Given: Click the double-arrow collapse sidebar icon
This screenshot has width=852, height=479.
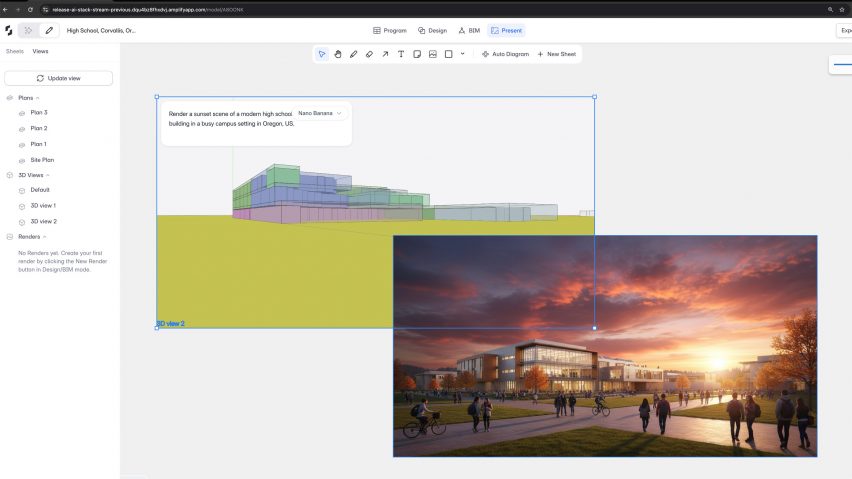Looking at the screenshot, I should (x=28, y=30).
